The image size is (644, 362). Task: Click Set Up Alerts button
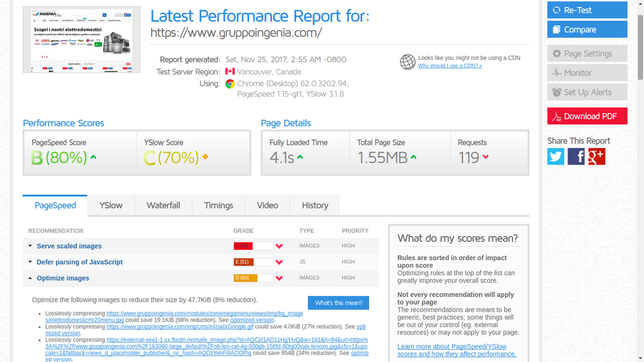(587, 92)
